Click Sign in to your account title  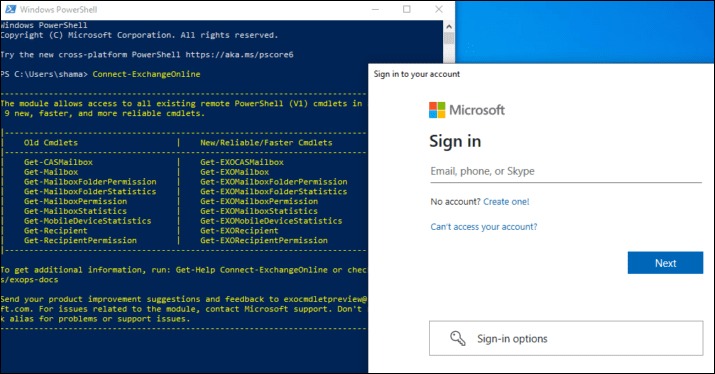coord(417,74)
